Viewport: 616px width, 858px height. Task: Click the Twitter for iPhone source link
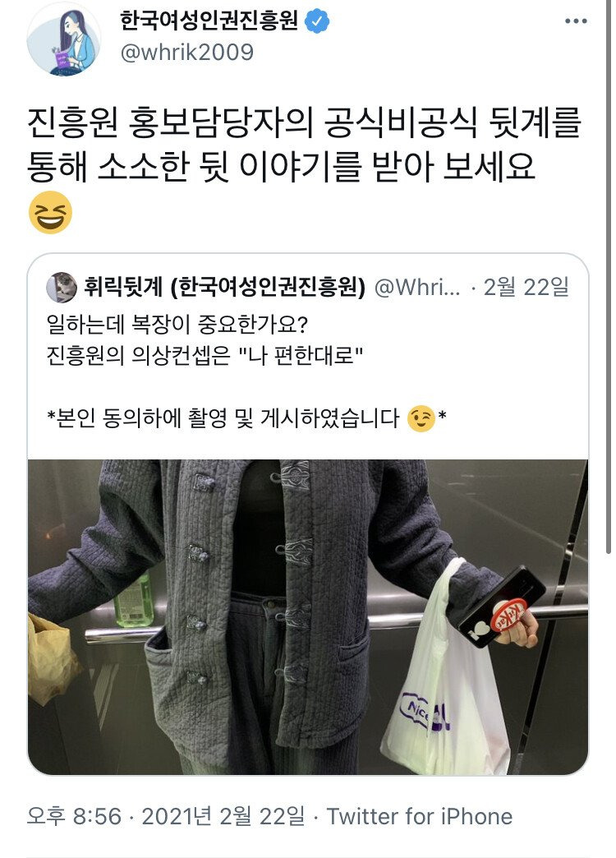point(420,816)
